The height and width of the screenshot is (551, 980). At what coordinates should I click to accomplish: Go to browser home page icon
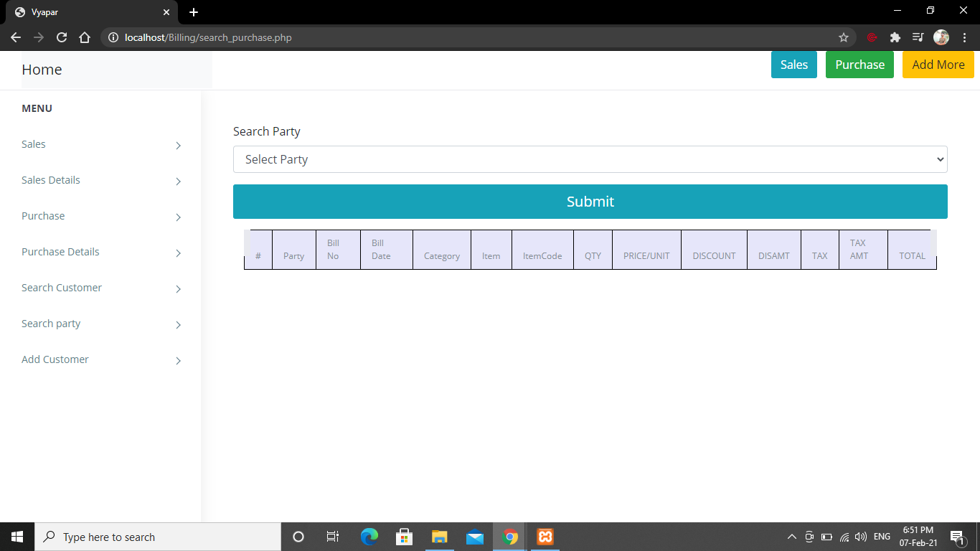(85, 37)
